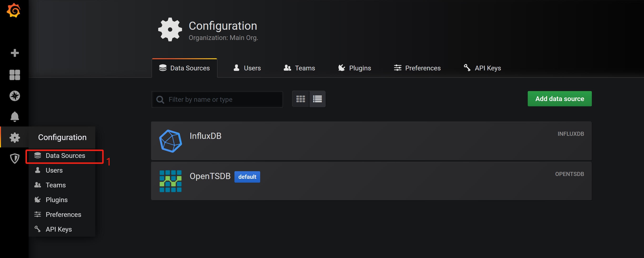Open Plugins from the Configuration flyout
Screen dimensions: 644x258
(x=56, y=200)
